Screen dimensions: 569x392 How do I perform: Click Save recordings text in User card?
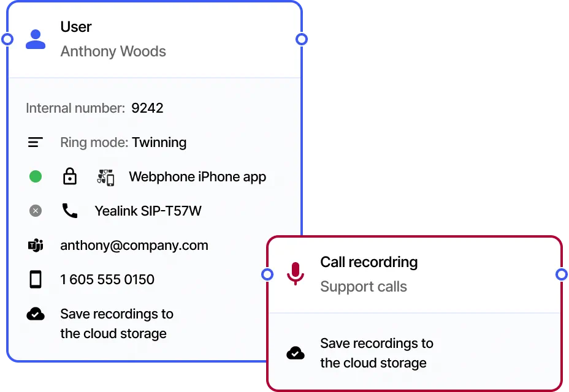pyautogui.click(x=117, y=324)
